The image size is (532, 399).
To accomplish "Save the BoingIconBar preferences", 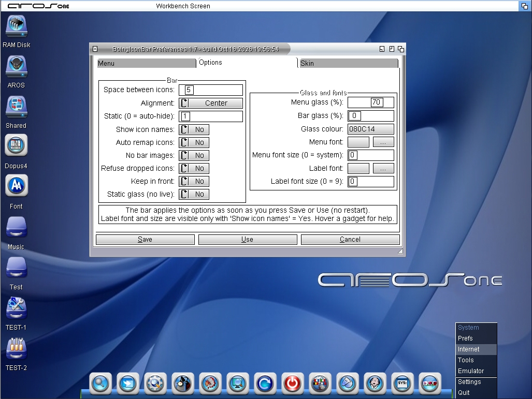I will (x=145, y=239).
